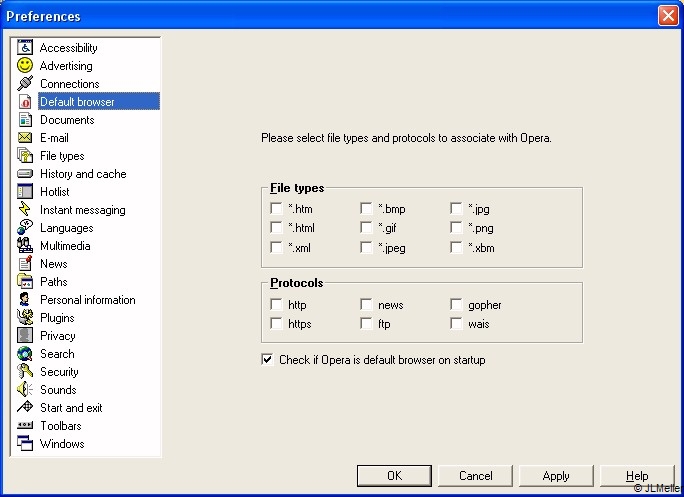The image size is (684, 497).
Task: Select the Advertising category label
Action: pyautogui.click(x=66, y=65)
